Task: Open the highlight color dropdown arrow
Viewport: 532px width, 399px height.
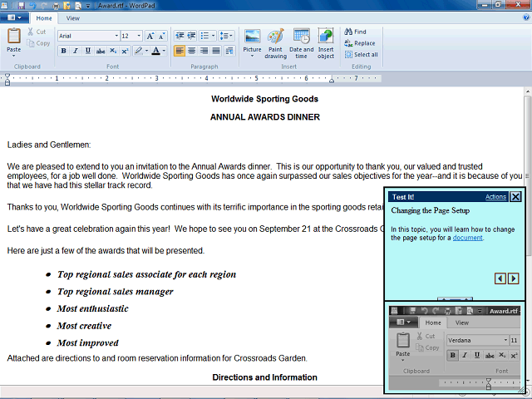Action: 146,51
